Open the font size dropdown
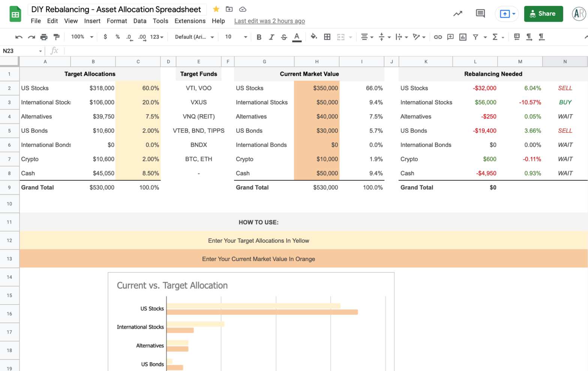Viewport: 588px width, 371px height. pos(236,37)
